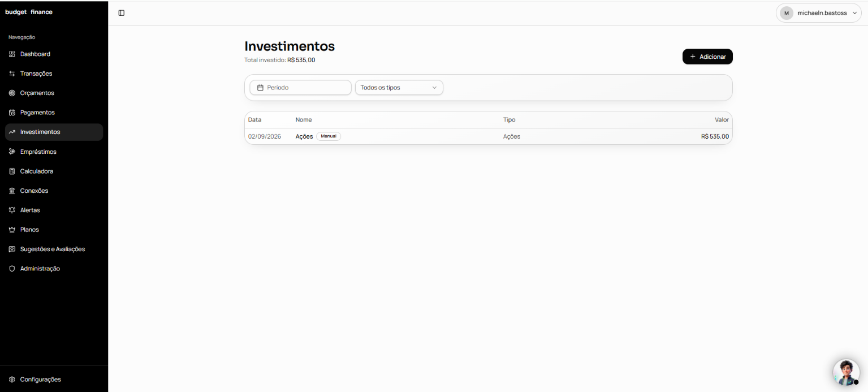Click the Ações investment name

pos(304,136)
